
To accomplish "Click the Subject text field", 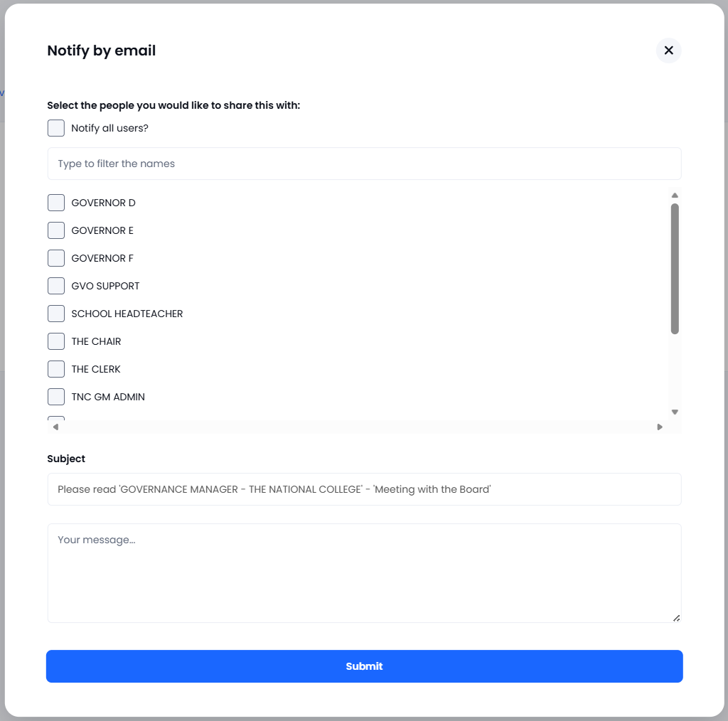I will pos(364,489).
